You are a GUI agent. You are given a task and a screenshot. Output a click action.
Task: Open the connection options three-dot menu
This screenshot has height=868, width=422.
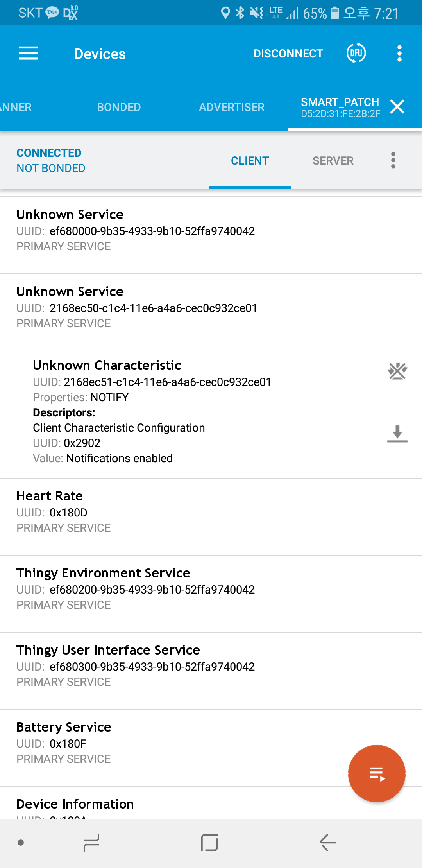click(393, 160)
